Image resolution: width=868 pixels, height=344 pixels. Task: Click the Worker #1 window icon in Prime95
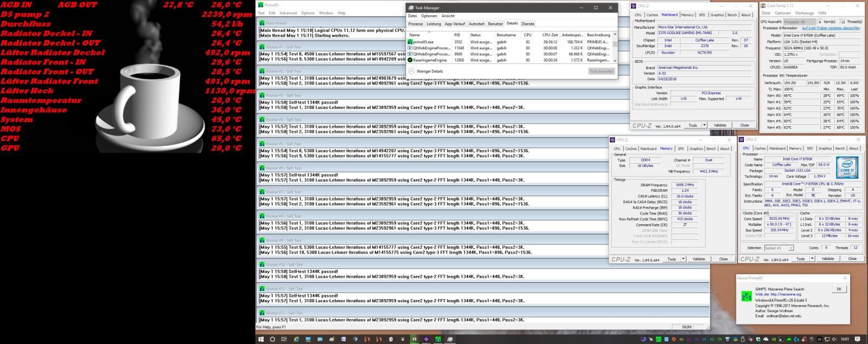coord(261,47)
